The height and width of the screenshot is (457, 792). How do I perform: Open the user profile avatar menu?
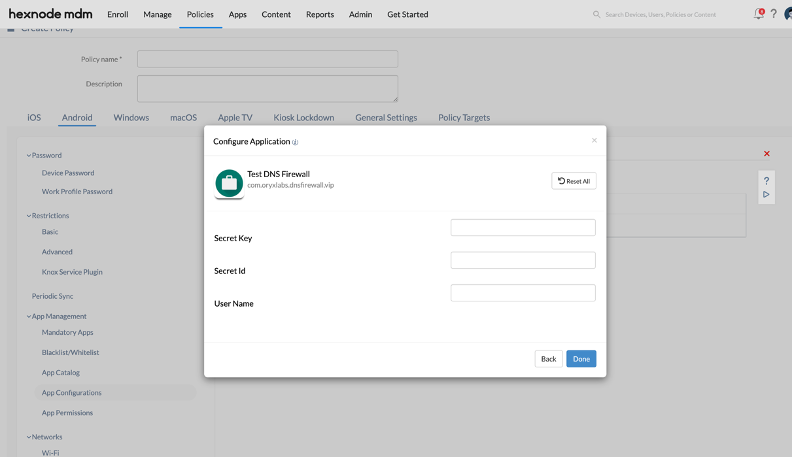click(x=788, y=14)
